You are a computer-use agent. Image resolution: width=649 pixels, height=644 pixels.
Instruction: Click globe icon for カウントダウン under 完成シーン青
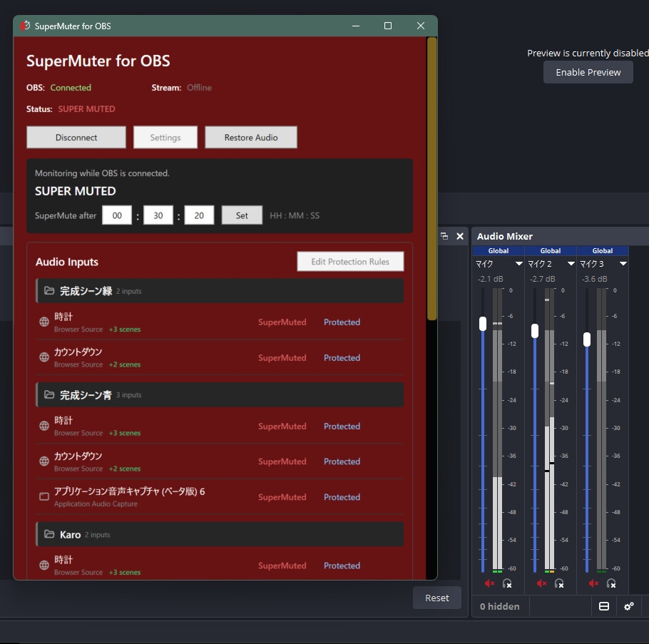point(44,461)
